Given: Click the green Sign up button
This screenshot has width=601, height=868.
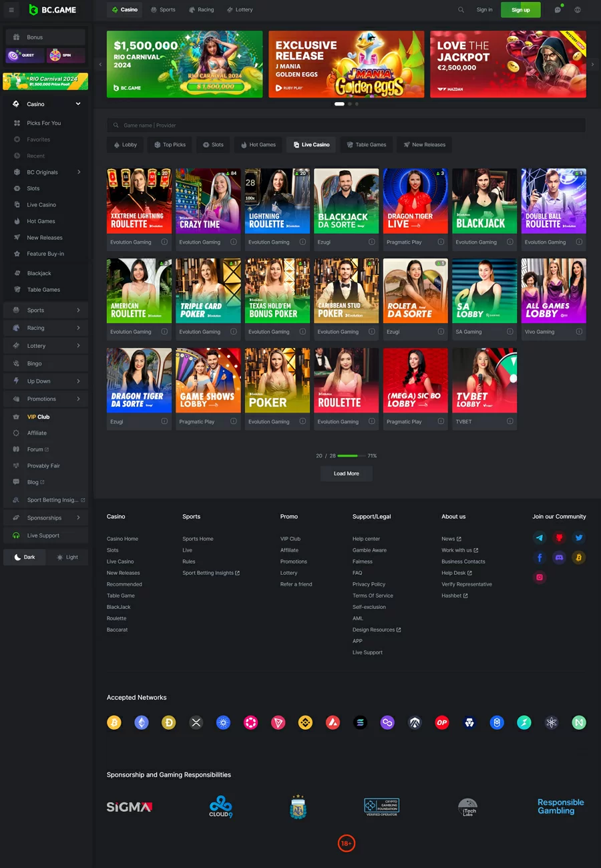Looking at the screenshot, I should coord(520,10).
